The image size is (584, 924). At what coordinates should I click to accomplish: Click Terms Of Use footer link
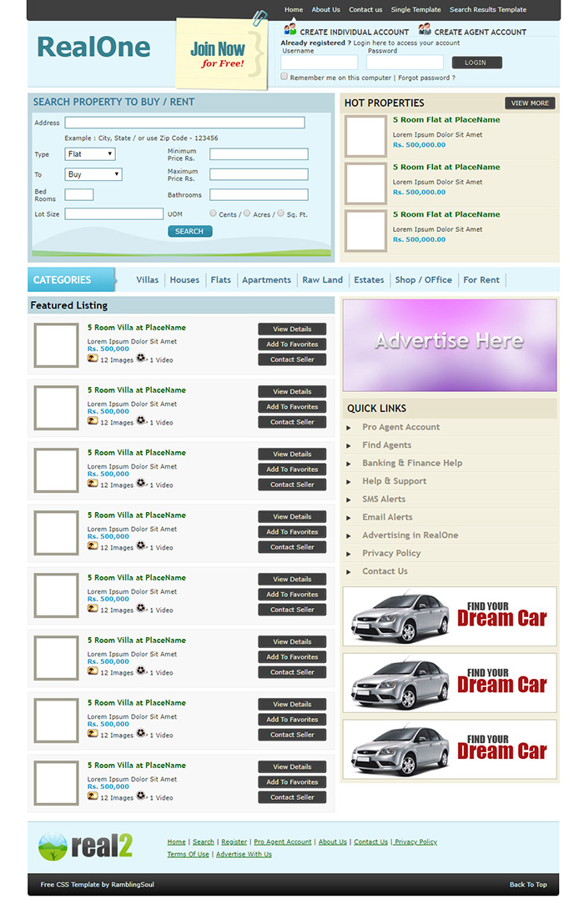coord(188,855)
